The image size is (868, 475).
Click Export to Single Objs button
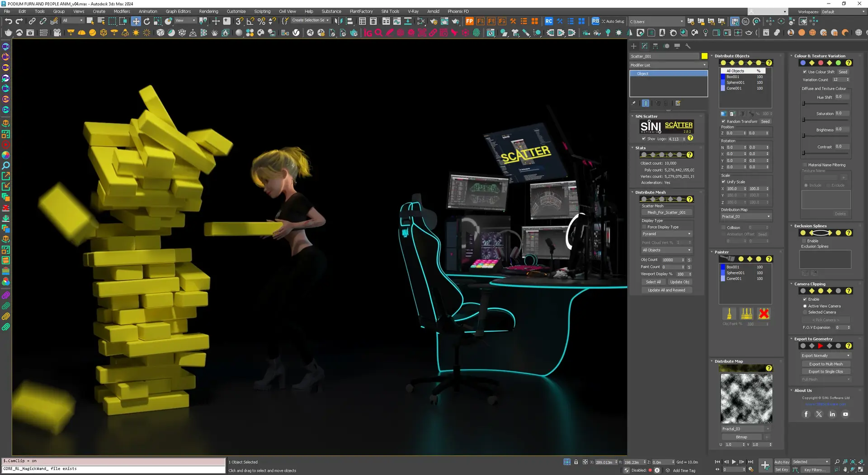pyautogui.click(x=826, y=372)
